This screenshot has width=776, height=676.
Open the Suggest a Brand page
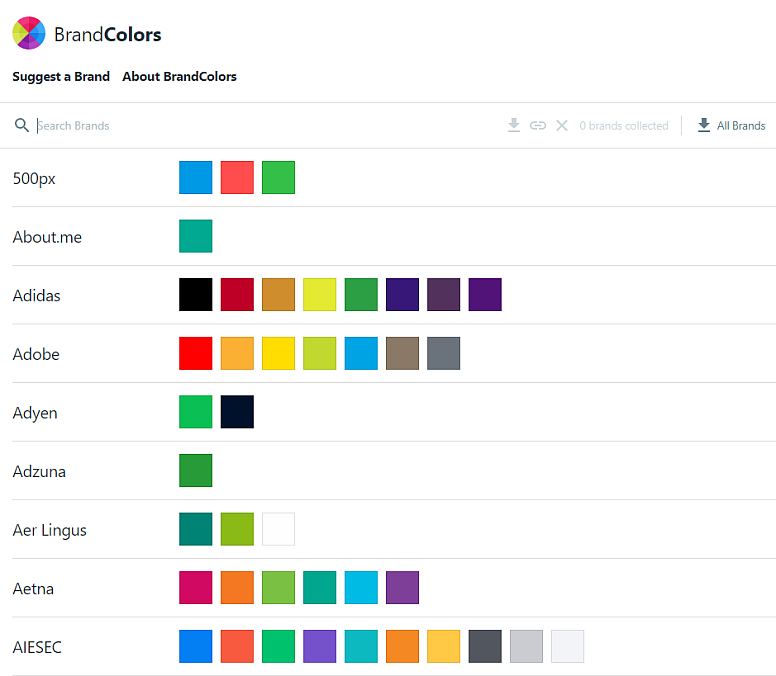pos(61,77)
